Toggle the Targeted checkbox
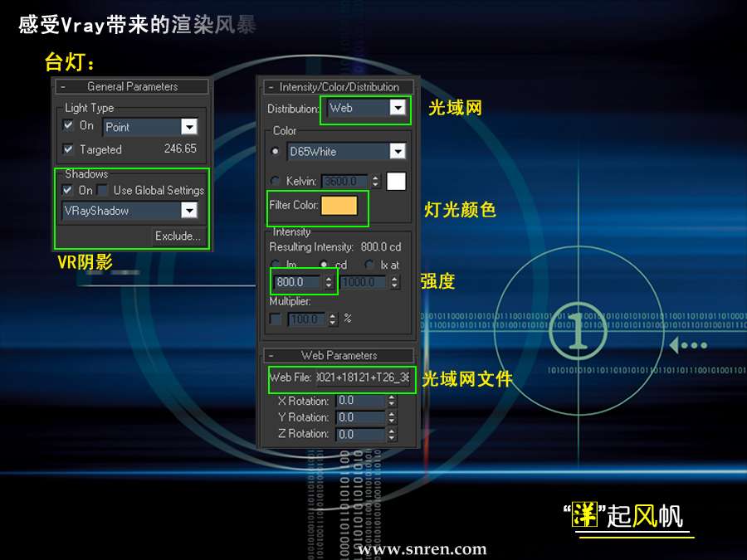This screenshot has height=560, width=747. [68, 149]
